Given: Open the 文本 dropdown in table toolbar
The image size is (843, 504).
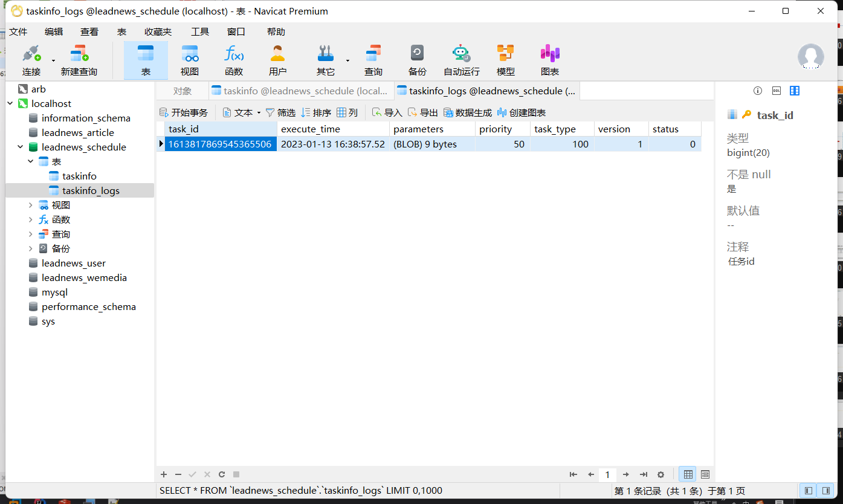Looking at the screenshot, I should (x=242, y=112).
